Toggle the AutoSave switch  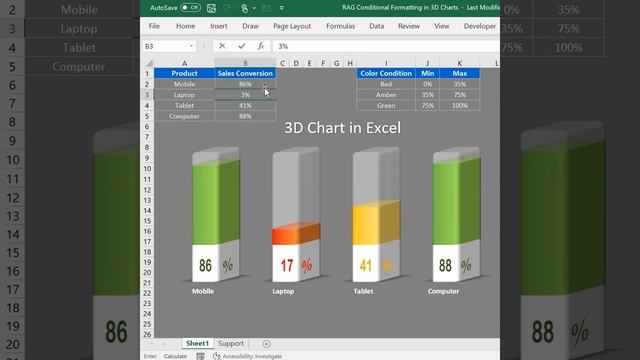(190, 8)
